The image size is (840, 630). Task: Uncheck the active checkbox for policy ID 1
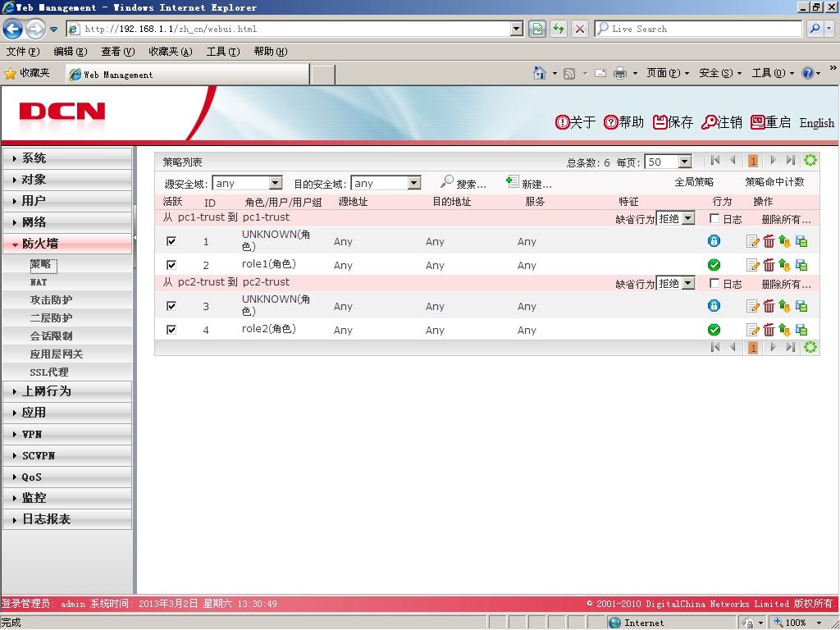(171, 241)
